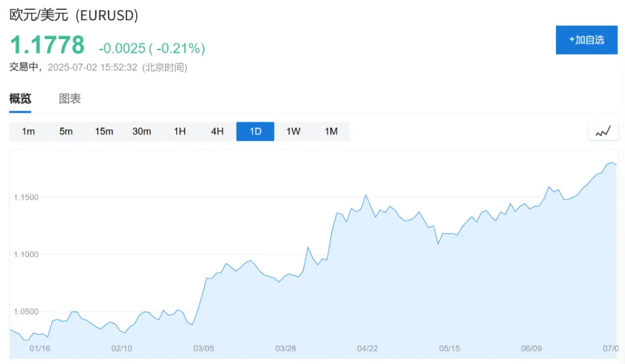Image resolution: width=625 pixels, height=364 pixels.
Task: Change interval to 1W
Action: 293,132
